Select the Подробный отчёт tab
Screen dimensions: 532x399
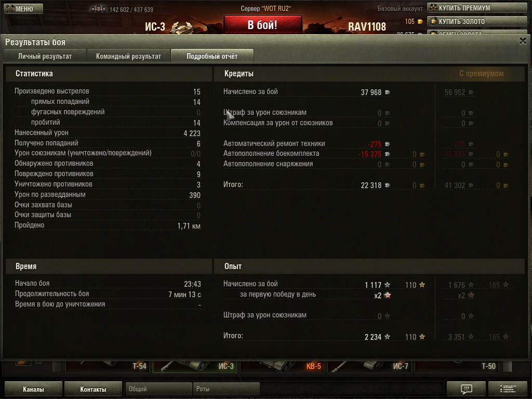pyautogui.click(x=212, y=56)
